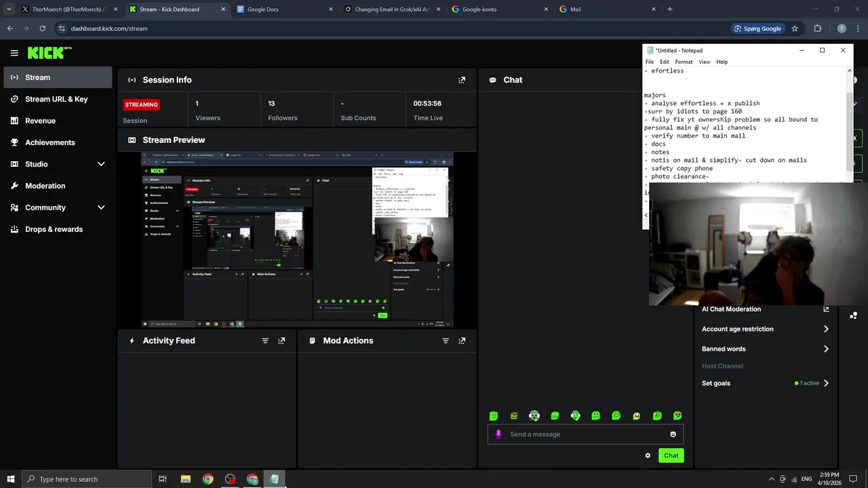The width and height of the screenshot is (868, 488).
Task: Show hidden system tray icons
Action: [x=771, y=479]
